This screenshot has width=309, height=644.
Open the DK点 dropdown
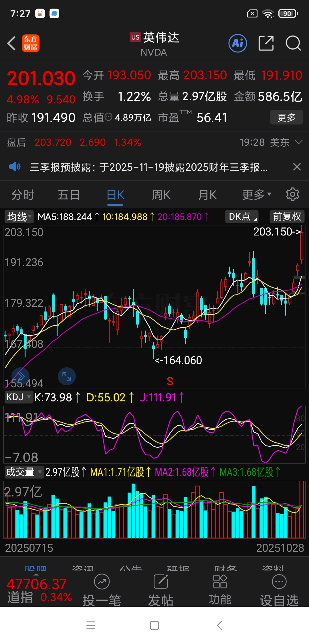point(242,216)
